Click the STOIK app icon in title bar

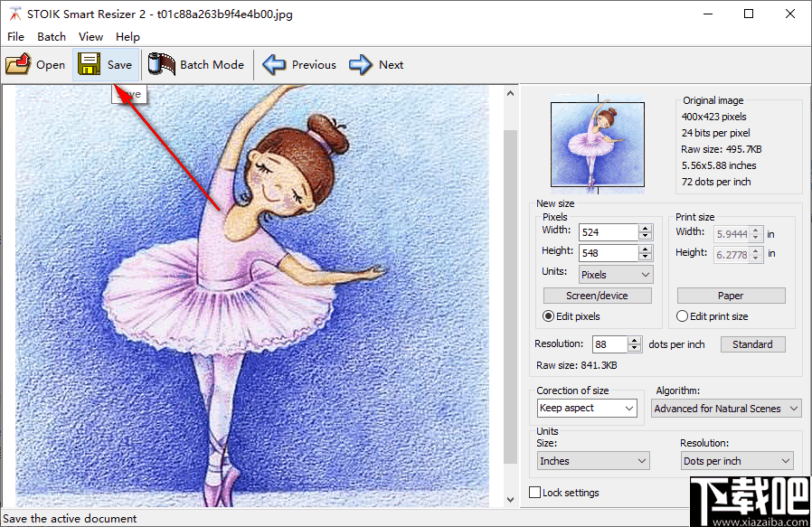(14, 14)
